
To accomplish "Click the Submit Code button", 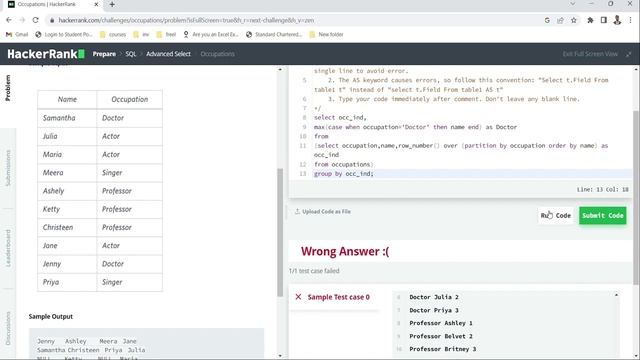I will (x=602, y=216).
